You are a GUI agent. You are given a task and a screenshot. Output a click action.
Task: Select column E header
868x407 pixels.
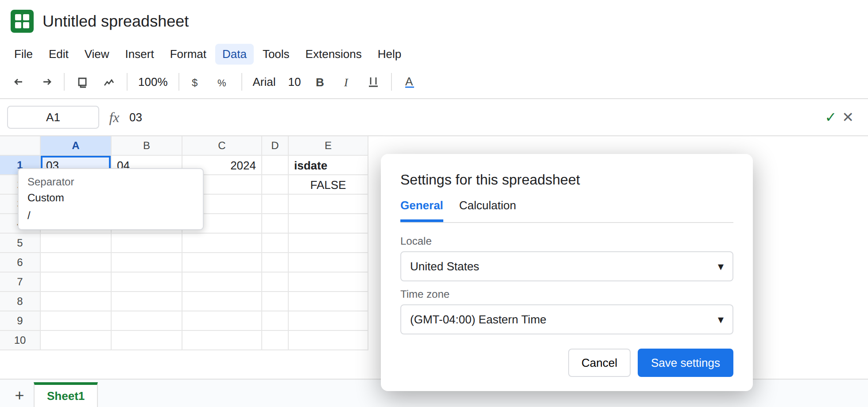pos(328,146)
